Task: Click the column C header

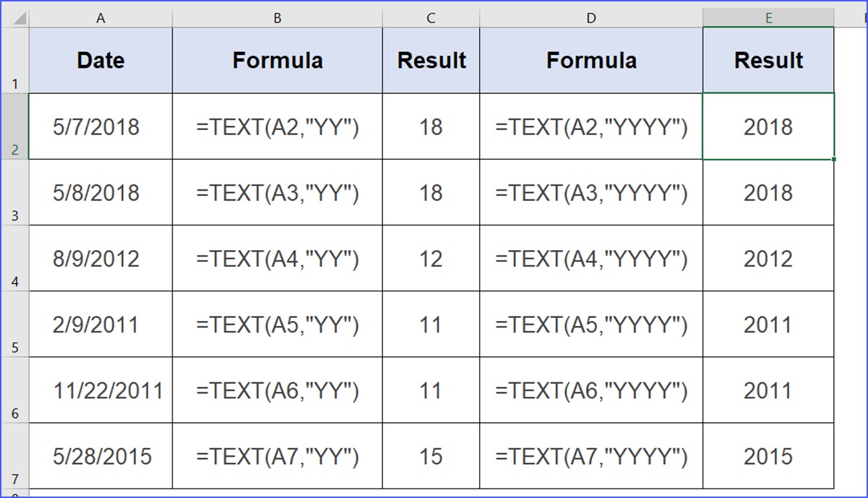Action: [431, 18]
